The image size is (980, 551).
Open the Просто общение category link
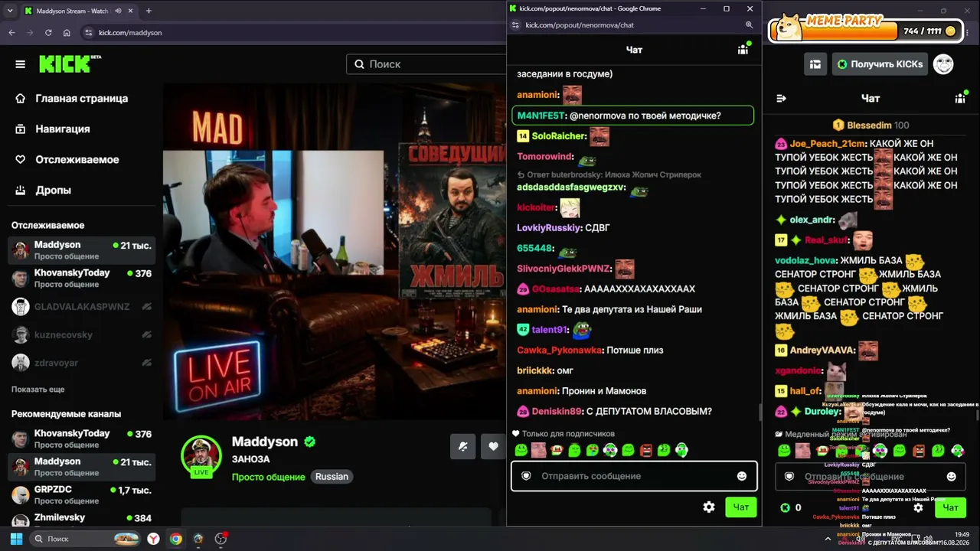[x=268, y=477]
